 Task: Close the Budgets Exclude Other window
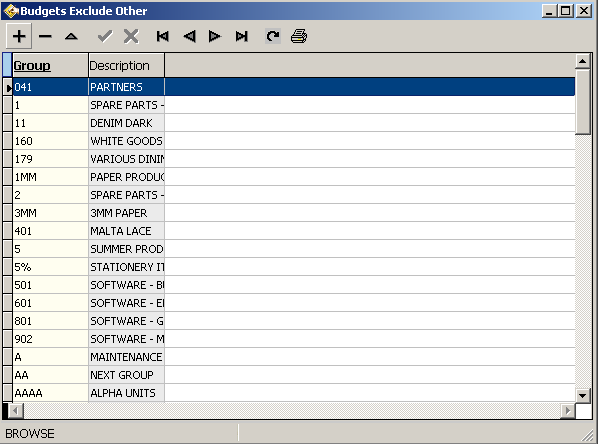pyautogui.click(x=584, y=10)
